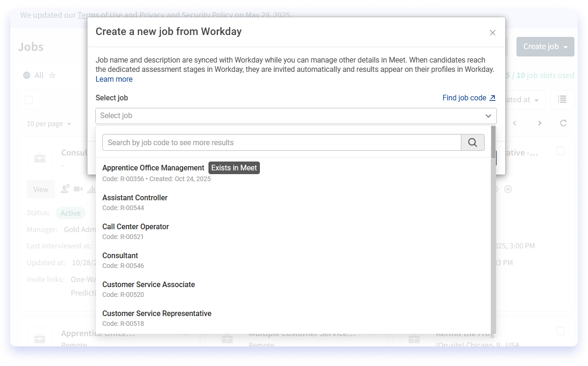Go to previous page with the left chevron
The height and width of the screenshot is (366, 588).
click(514, 123)
